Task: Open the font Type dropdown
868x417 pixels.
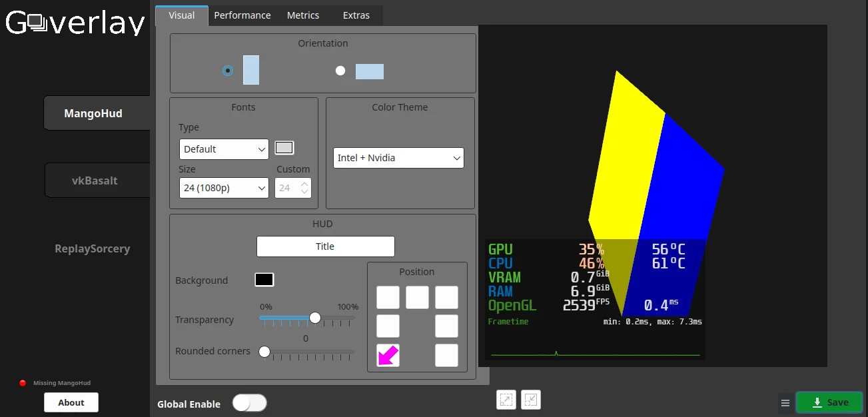Action: click(224, 149)
